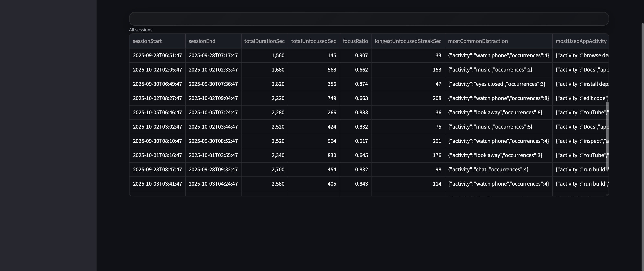The image size is (644, 271).
Task: Select totalUnfocusedSec cell showing 830
Action: (x=332, y=155)
